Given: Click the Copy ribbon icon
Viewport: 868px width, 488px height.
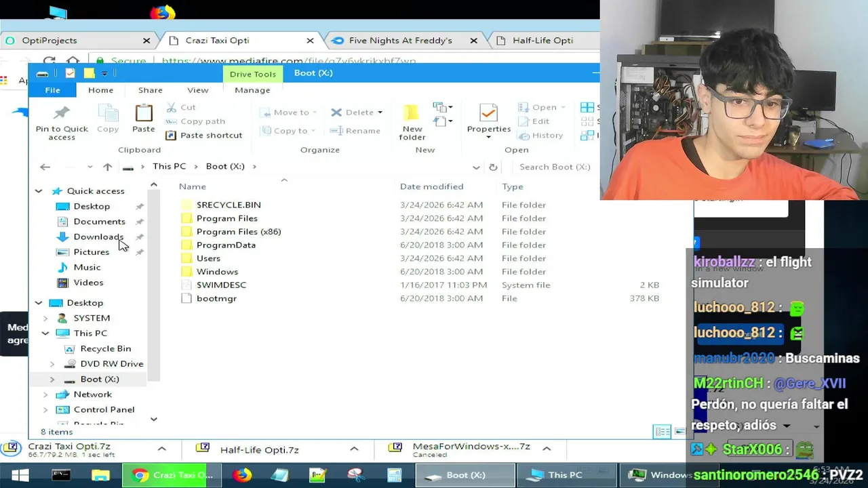Looking at the screenshot, I should pos(108,113).
